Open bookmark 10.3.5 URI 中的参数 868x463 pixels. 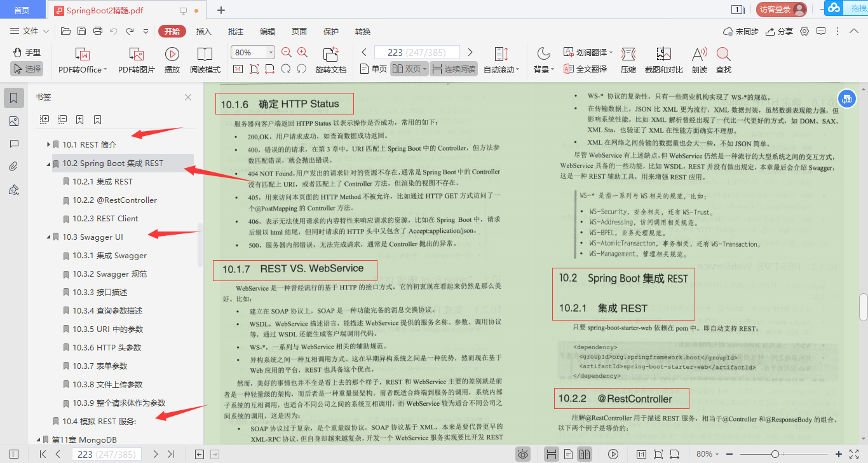107,329
